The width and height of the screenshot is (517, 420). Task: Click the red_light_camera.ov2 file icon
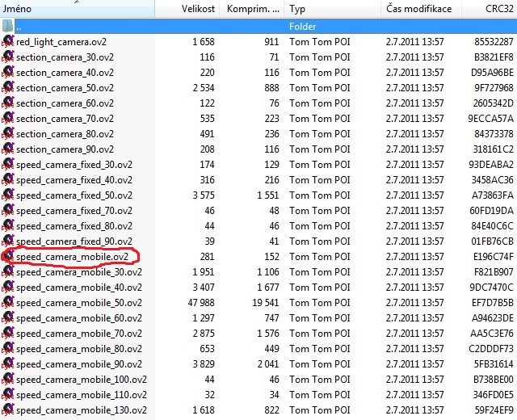[8, 41]
